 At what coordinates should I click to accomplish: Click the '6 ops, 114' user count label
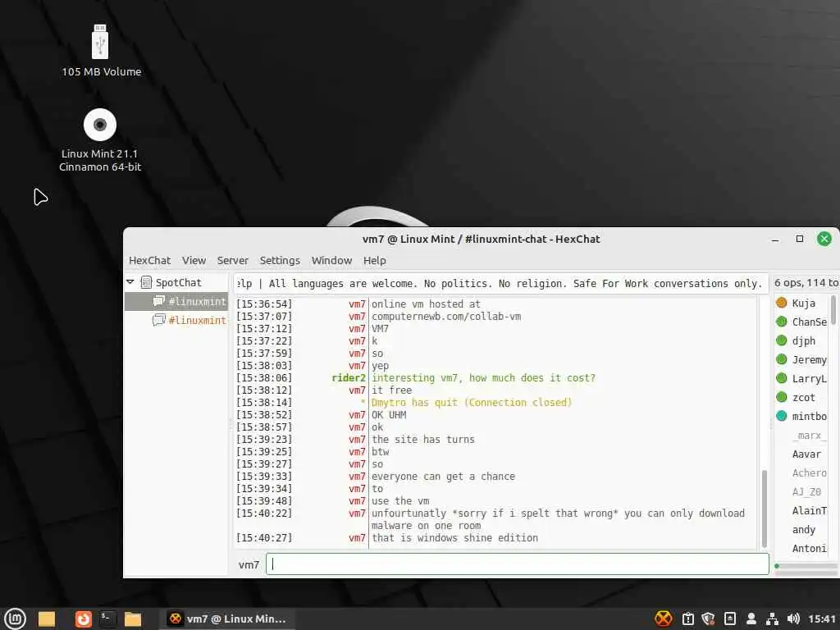pos(806,283)
